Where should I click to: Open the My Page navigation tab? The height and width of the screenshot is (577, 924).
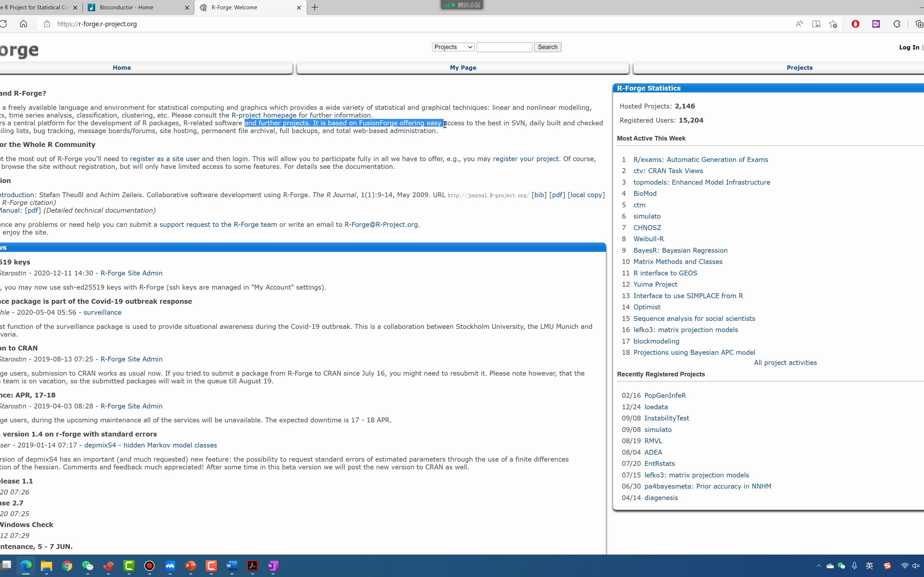click(x=463, y=68)
